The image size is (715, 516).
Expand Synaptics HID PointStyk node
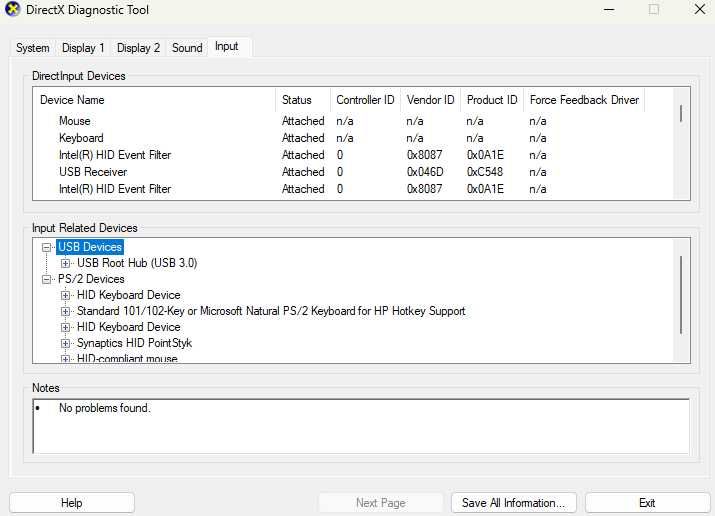point(65,343)
